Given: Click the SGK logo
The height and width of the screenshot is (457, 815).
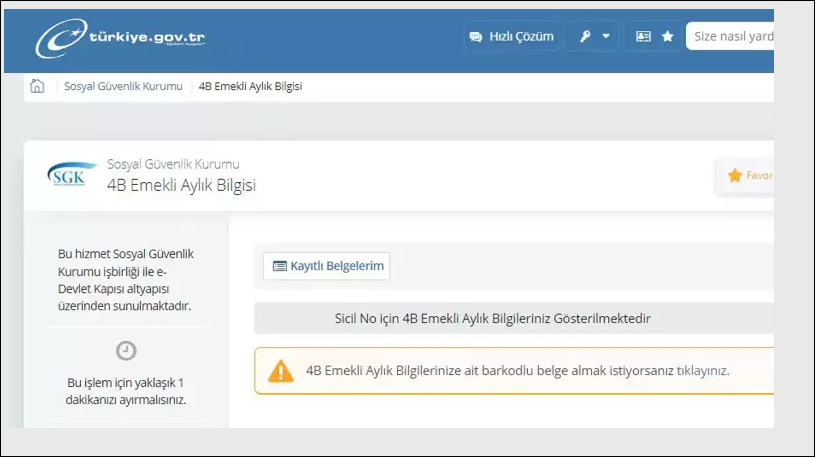Looking at the screenshot, I should pyautogui.click(x=72, y=175).
